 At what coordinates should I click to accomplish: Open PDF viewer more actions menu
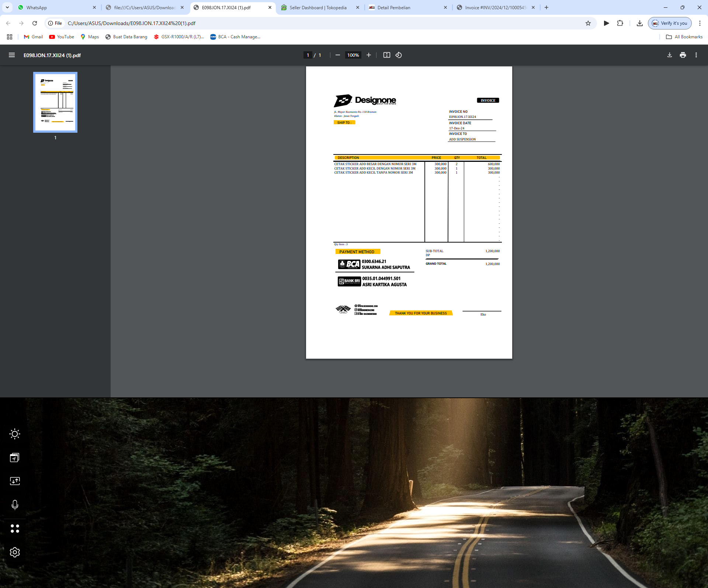click(696, 55)
